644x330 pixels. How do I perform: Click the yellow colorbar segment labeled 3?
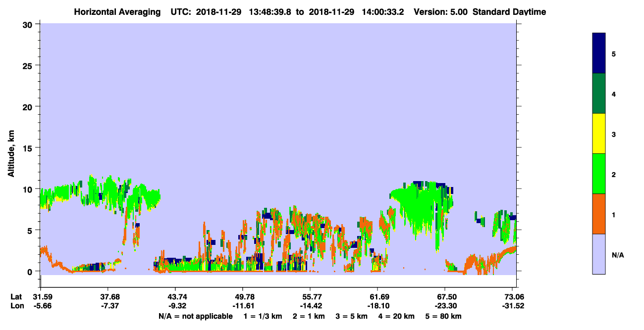click(x=599, y=134)
